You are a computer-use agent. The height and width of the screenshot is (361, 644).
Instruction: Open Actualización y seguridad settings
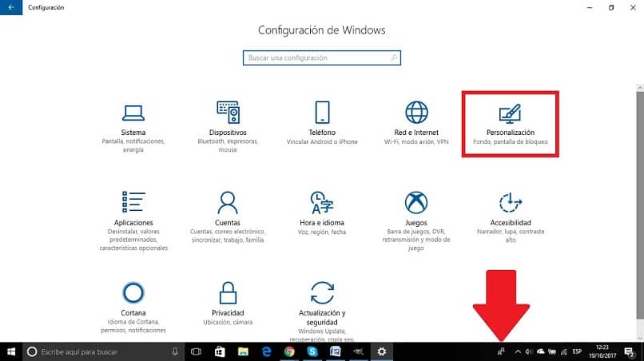(x=322, y=311)
